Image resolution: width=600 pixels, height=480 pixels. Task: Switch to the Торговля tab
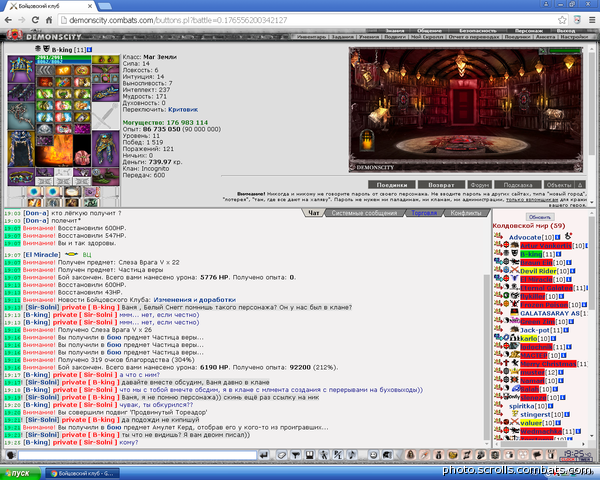pyautogui.click(x=424, y=213)
